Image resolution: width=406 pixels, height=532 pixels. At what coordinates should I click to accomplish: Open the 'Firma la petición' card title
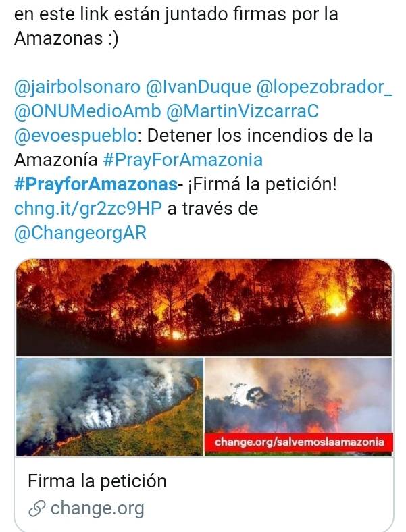click(x=97, y=481)
